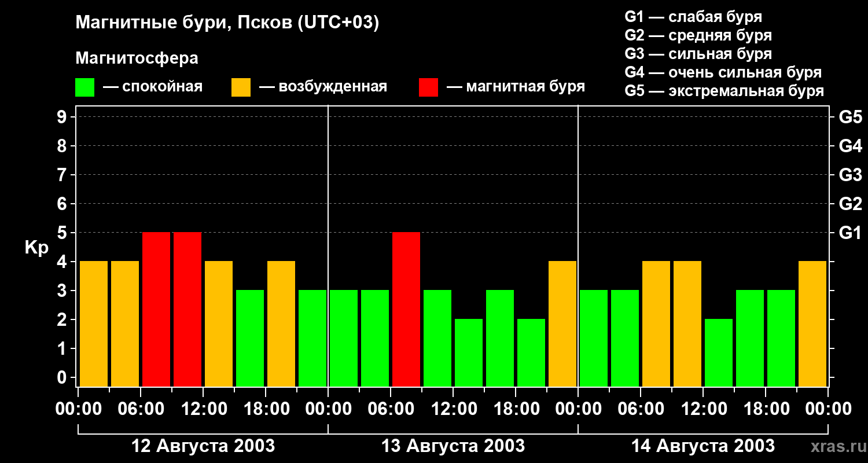Select the '13 Августа 2003' date label
This screenshot has height=463, width=868.
[453, 446]
